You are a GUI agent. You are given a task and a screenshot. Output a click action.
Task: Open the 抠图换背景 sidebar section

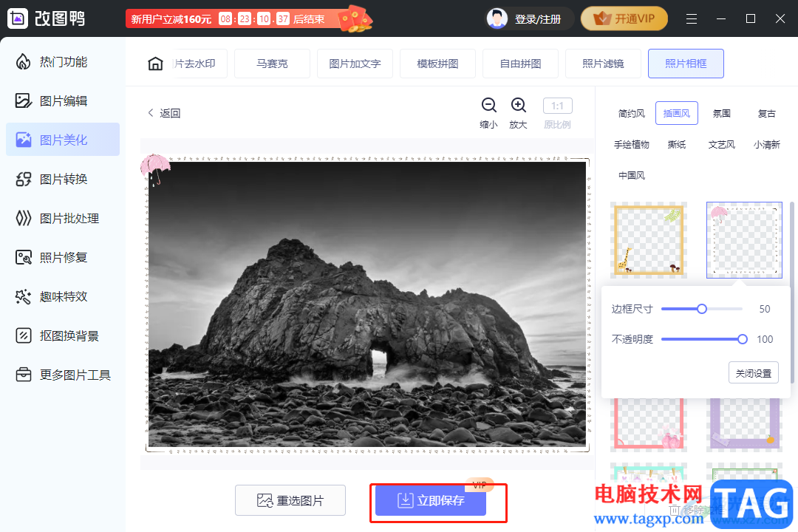coord(63,336)
